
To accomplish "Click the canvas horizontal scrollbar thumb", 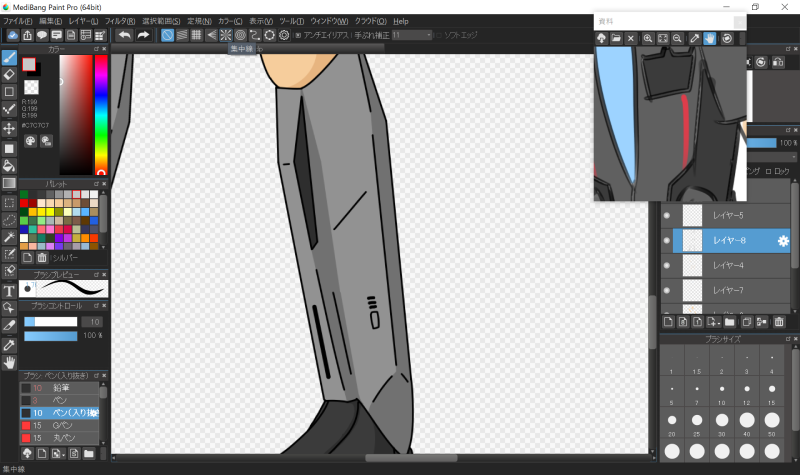I will pos(411,458).
